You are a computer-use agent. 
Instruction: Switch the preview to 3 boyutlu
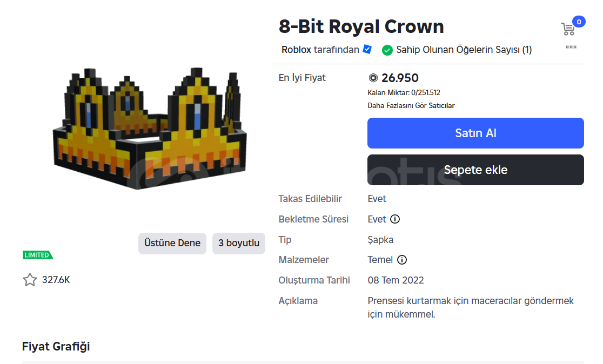[239, 243]
